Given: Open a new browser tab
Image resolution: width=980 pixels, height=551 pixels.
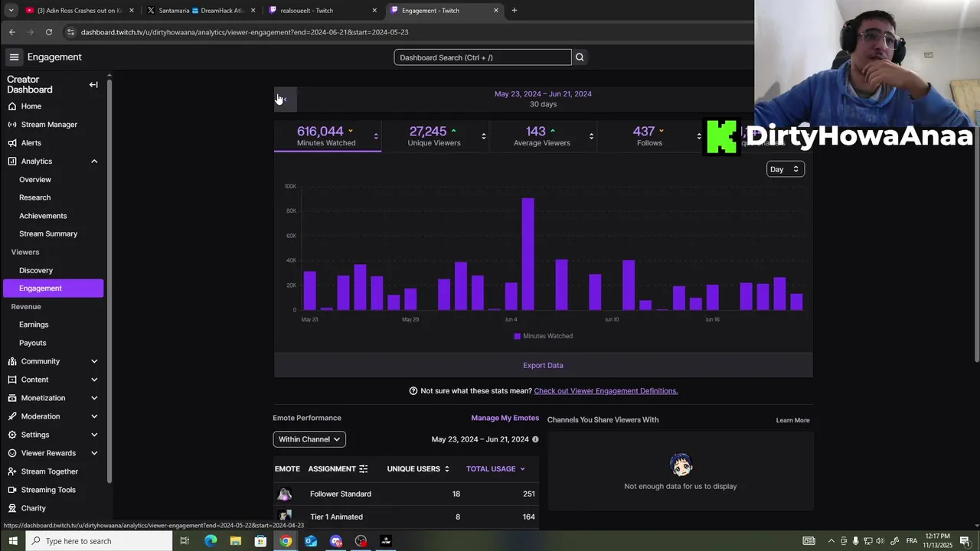Looking at the screenshot, I should tap(514, 11).
